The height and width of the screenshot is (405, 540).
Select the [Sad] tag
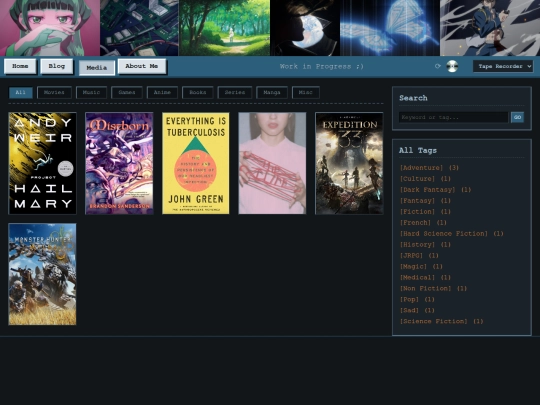click(409, 311)
